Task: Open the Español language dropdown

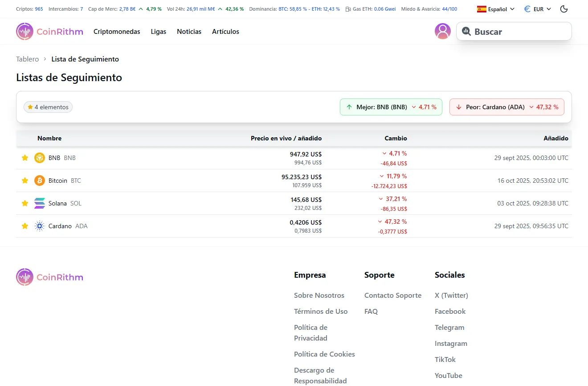Action: (x=495, y=8)
